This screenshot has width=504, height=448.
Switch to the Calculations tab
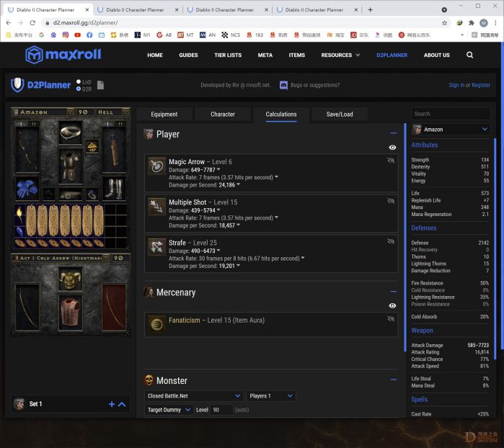pyautogui.click(x=281, y=115)
